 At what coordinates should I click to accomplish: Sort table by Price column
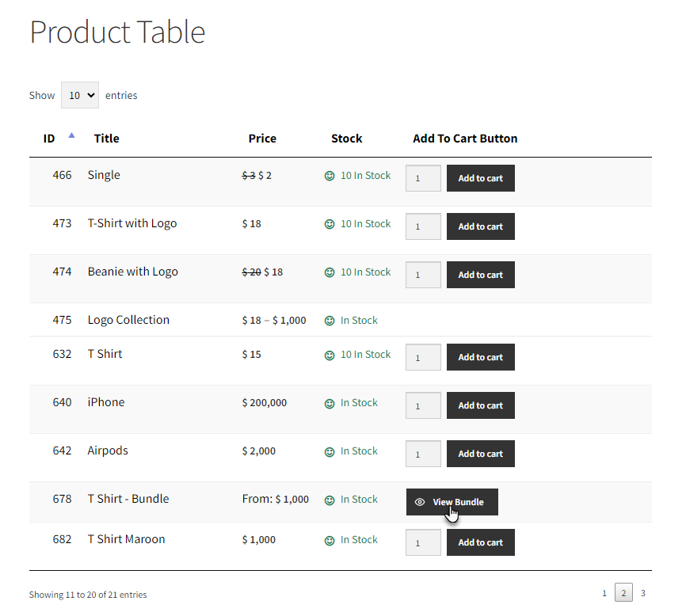(x=262, y=139)
